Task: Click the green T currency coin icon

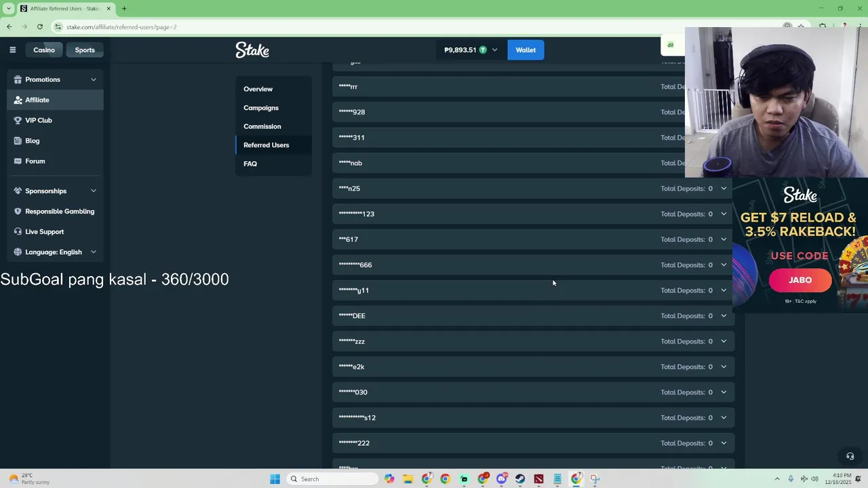Action: tap(483, 49)
